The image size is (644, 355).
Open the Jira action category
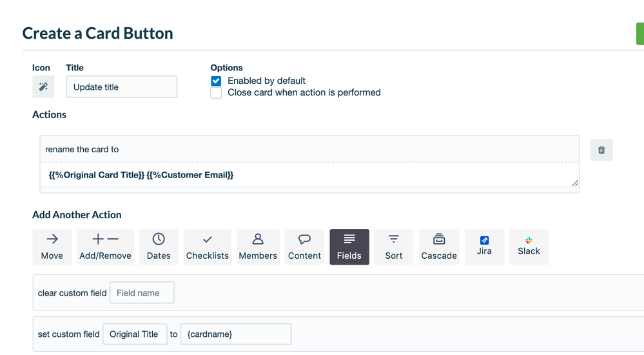point(484,247)
